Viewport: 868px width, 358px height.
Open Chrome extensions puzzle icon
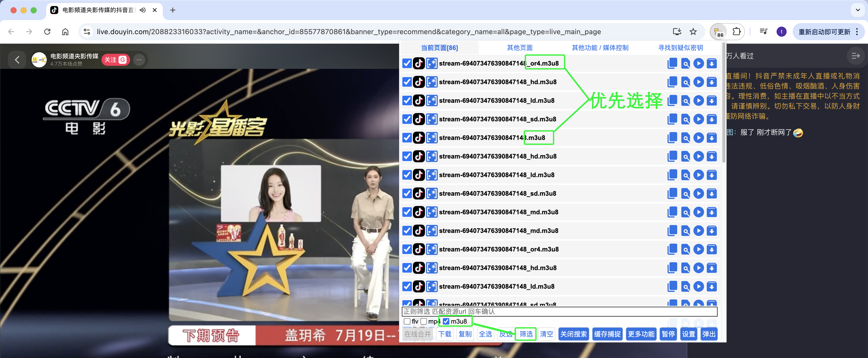(x=737, y=32)
